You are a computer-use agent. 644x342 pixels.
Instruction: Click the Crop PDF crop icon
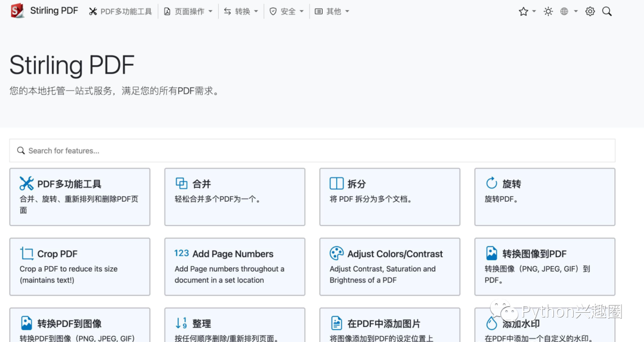[27, 253]
